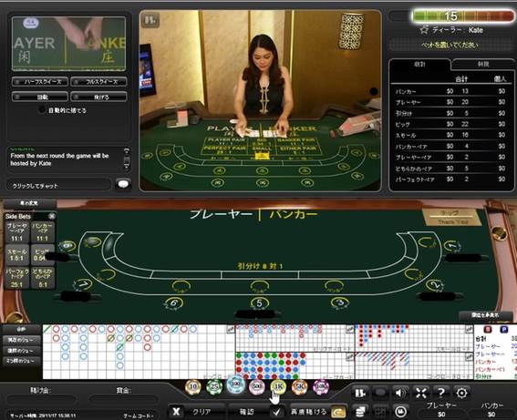The width and height of the screenshot is (517, 420).
Task: Click the chat input field
Action: click(x=58, y=186)
